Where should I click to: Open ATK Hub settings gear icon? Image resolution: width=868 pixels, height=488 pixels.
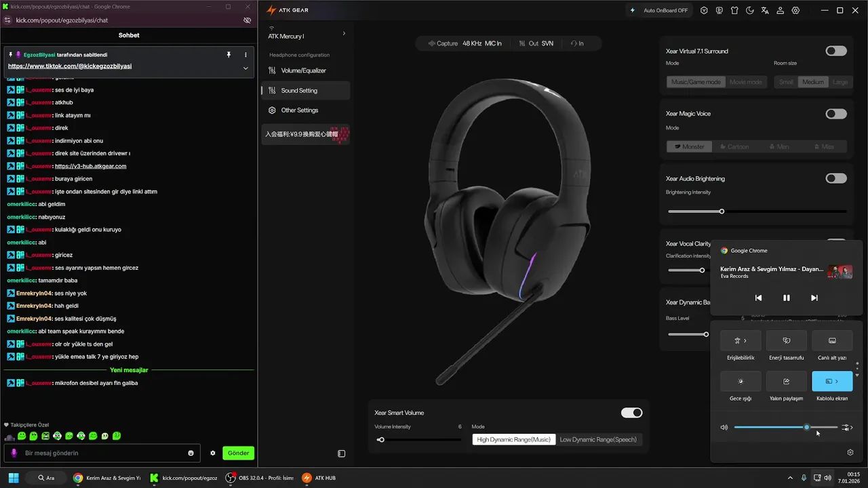coord(796,10)
